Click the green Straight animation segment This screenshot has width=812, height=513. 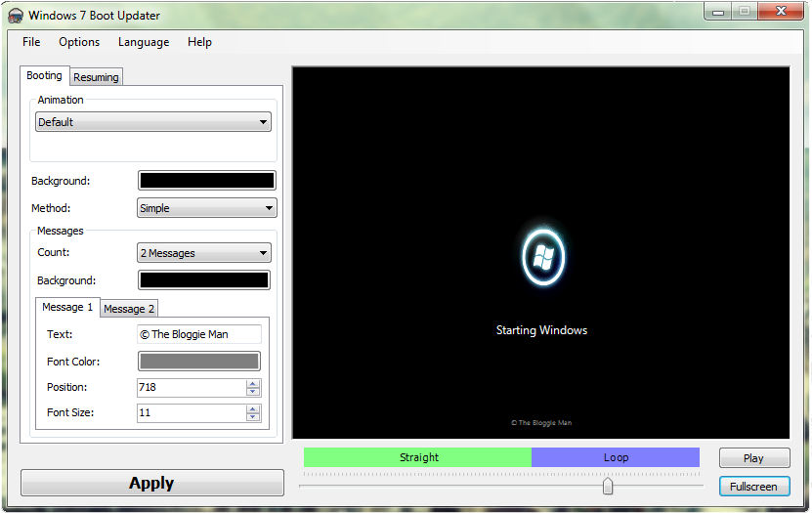(417, 457)
